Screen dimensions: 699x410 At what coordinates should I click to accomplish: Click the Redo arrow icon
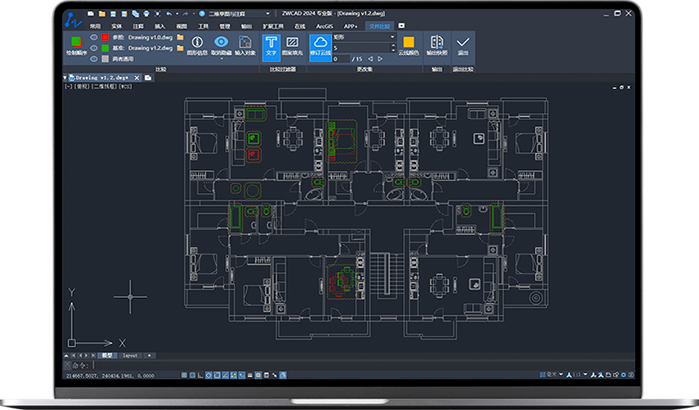(185, 14)
